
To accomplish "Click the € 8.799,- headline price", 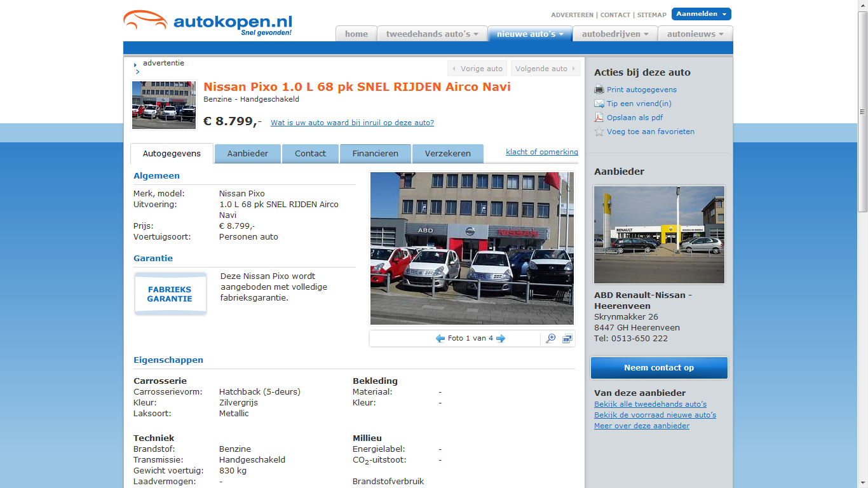I will pyautogui.click(x=233, y=121).
